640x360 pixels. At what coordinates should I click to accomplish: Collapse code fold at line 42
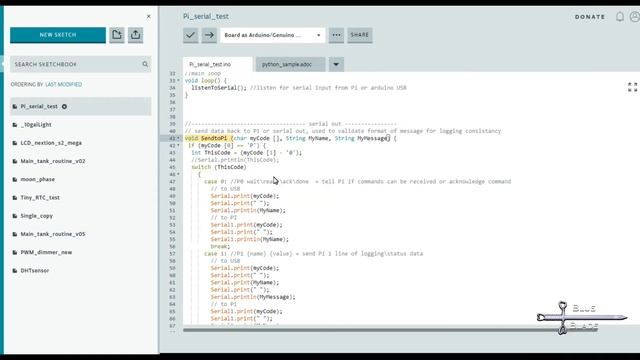click(178, 145)
